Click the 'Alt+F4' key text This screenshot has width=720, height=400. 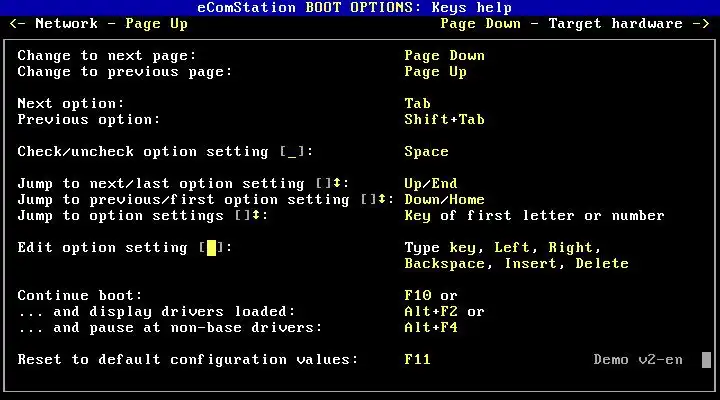pos(431,327)
